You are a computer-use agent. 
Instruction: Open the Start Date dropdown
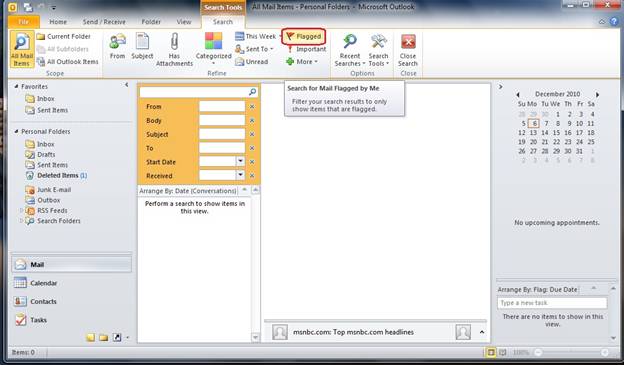point(240,162)
